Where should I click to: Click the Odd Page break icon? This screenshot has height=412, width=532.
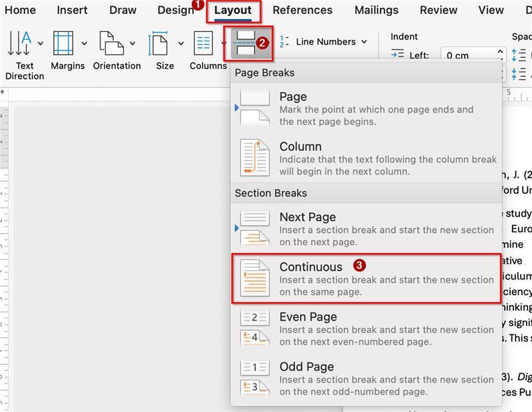[x=255, y=378]
